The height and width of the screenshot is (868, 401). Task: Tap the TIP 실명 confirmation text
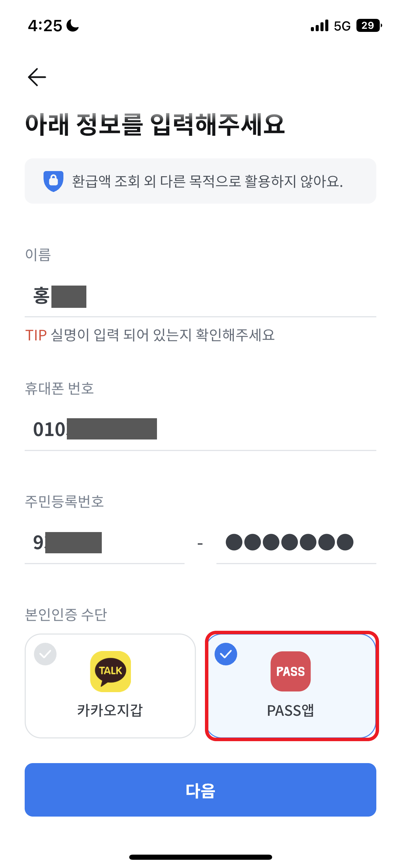[150, 335]
